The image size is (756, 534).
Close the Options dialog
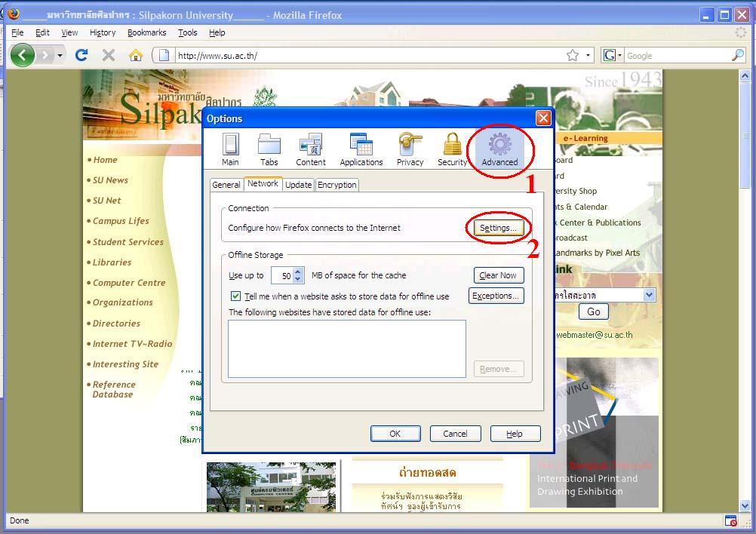[543, 118]
